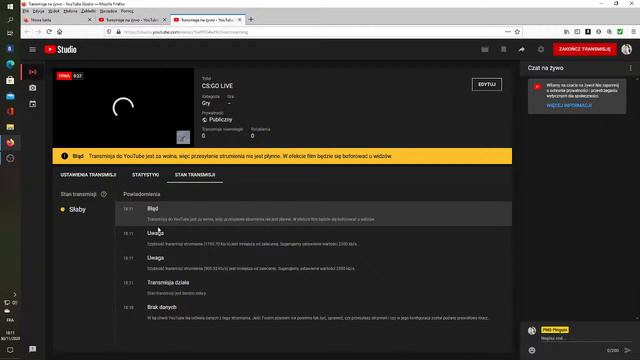The width and height of the screenshot is (640, 360).
Task: Open the send feedback icon in sidebar
Action: point(33,349)
